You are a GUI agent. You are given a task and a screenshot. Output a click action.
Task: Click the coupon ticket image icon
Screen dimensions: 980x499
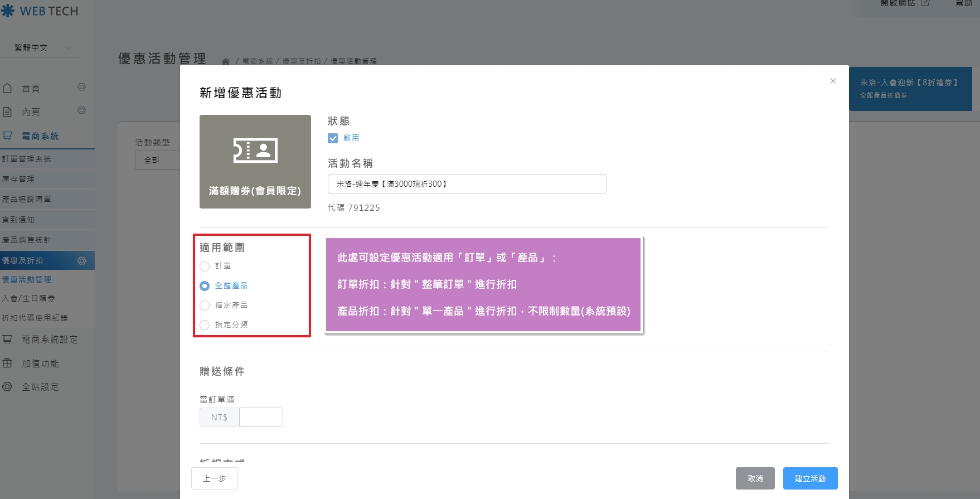tap(255, 151)
